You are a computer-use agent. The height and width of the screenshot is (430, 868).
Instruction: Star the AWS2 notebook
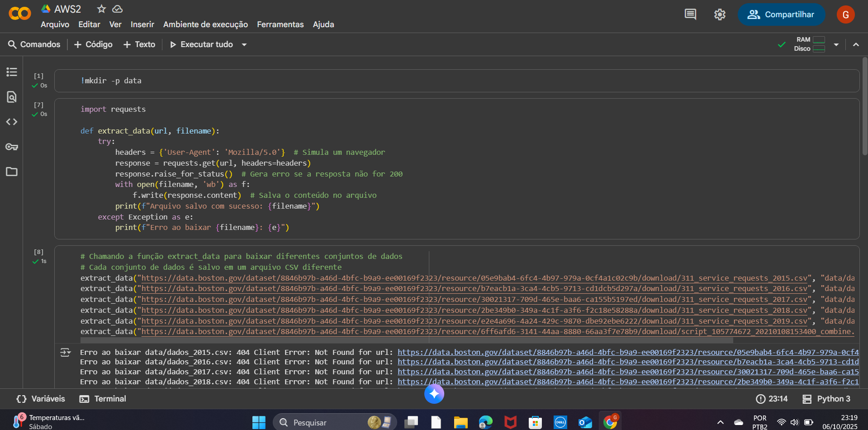coord(101,9)
